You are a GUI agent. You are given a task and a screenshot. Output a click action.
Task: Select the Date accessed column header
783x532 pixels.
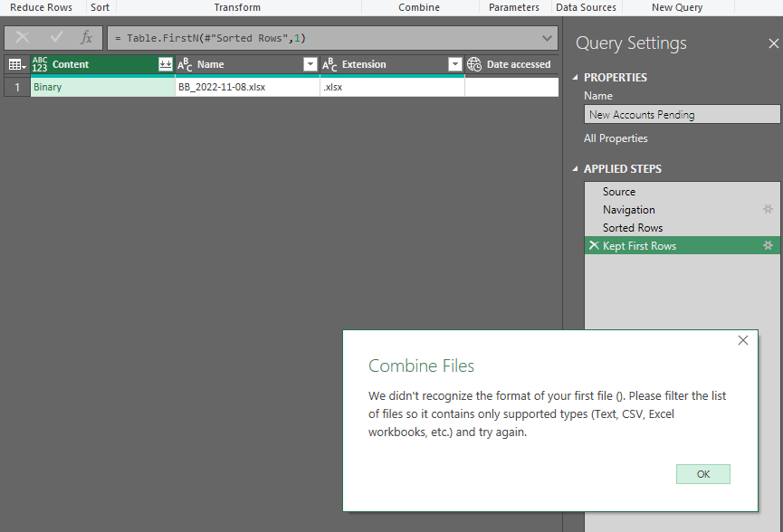tap(511, 64)
